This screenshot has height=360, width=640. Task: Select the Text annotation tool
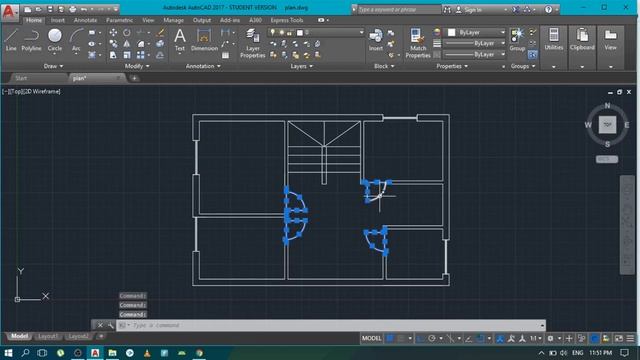click(180, 40)
